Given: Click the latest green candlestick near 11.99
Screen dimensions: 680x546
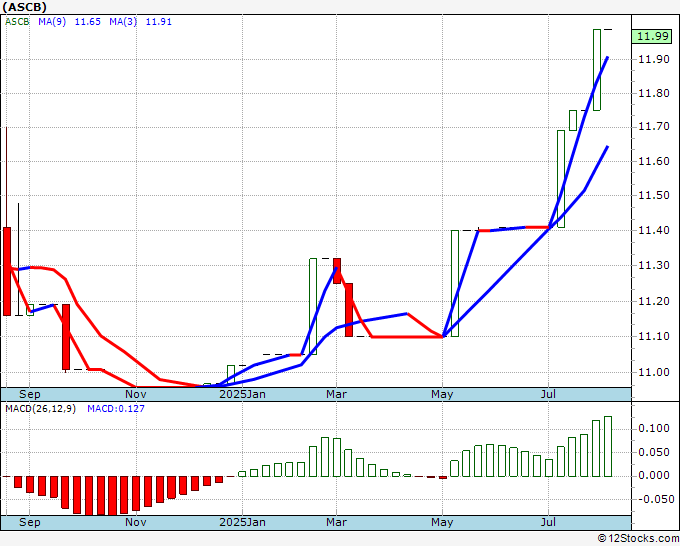Looking at the screenshot, I should 597,70.
